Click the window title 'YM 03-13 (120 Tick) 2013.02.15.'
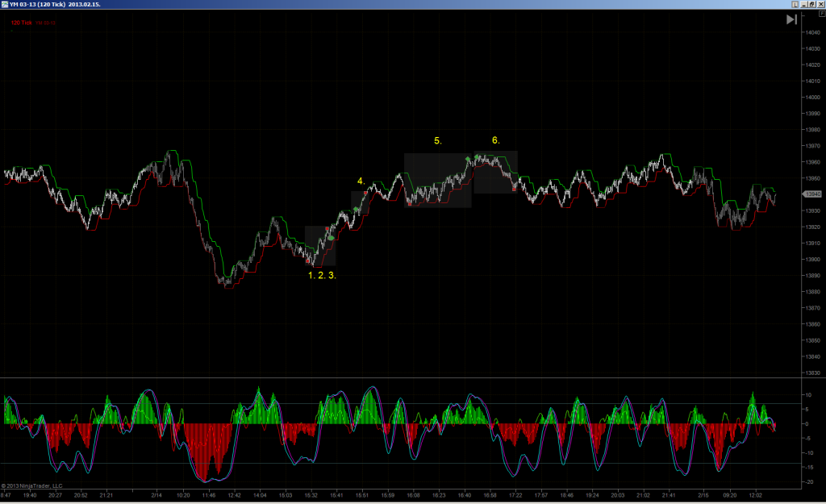 coord(55,4)
